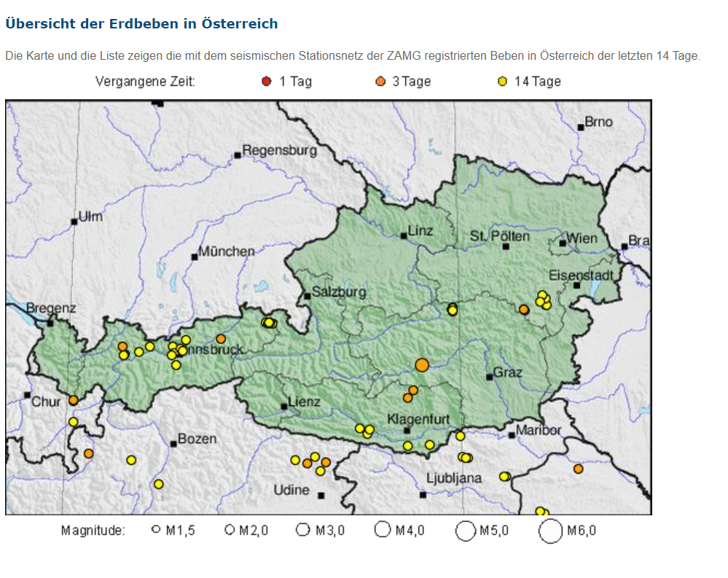Click the M1,5 magnitude legend circle

[x=155, y=531]
